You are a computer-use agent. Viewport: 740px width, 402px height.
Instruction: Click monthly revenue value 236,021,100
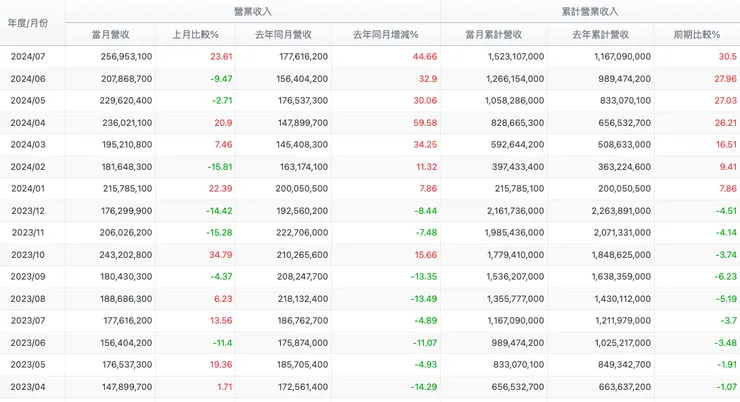point(127,123)
